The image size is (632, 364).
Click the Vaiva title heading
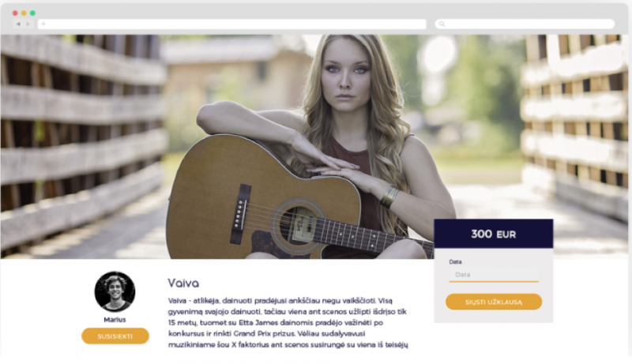[x=183, y=283]
